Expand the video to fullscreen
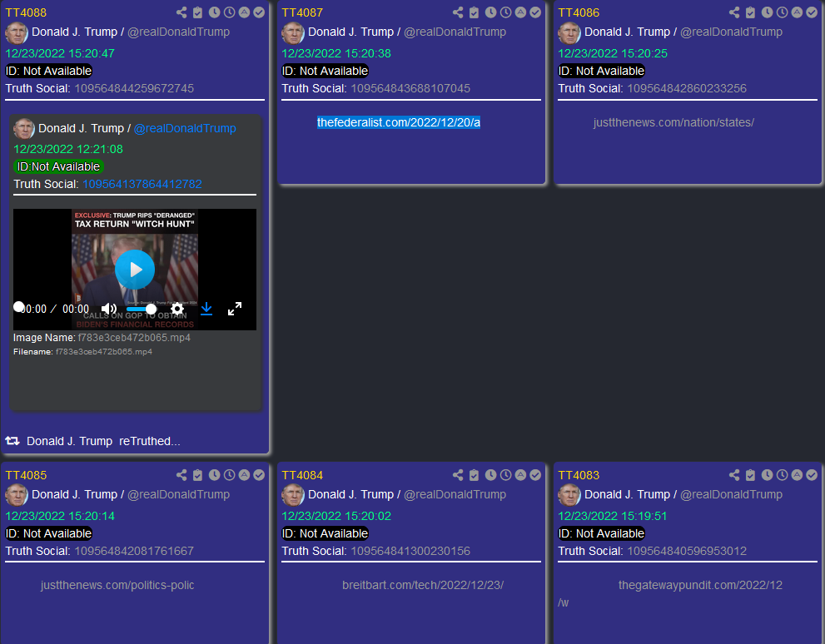Screen dimensions: 825x644 tap(235, 310)
